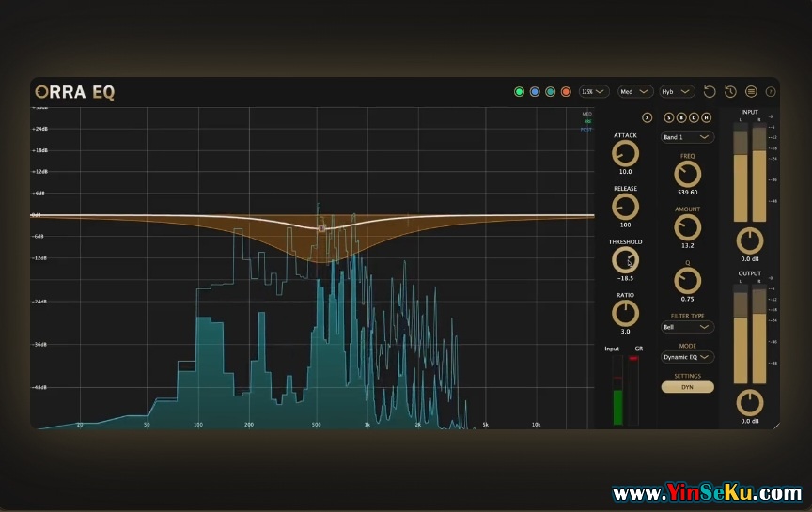Viewport: 812px width, 512px height.
Task: Open the Hyb mode dropdown in header
Action: coord(677,92)
